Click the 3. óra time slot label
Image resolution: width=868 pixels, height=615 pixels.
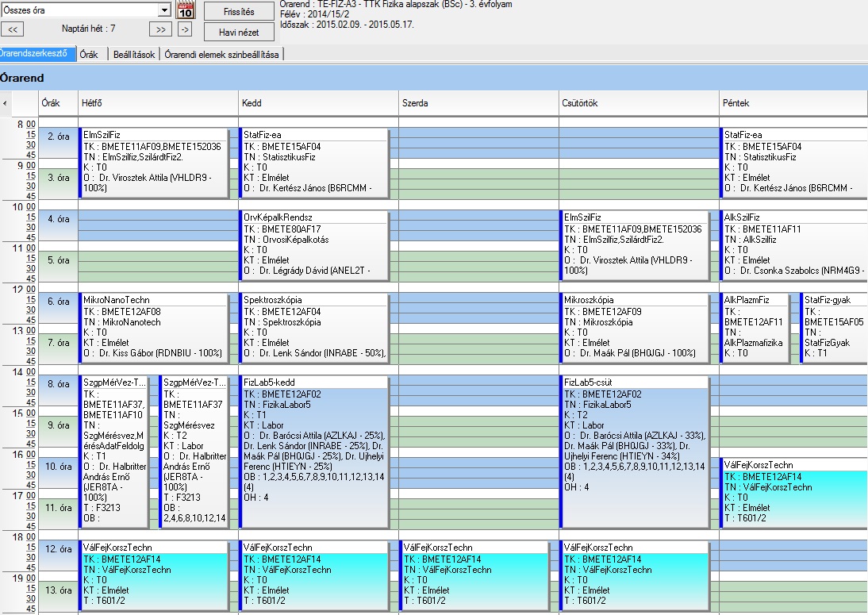click(58, 178)
